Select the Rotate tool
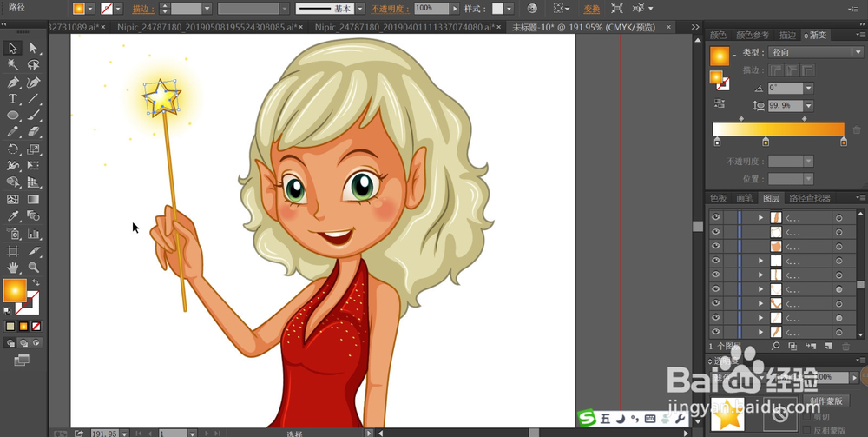868x437 pixels. coord(13,149)
